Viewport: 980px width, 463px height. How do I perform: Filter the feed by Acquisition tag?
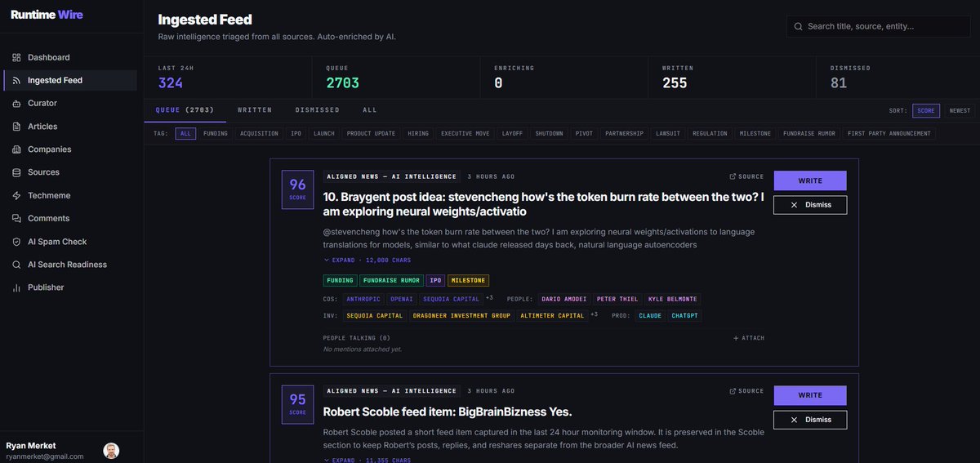coord(259,133)
